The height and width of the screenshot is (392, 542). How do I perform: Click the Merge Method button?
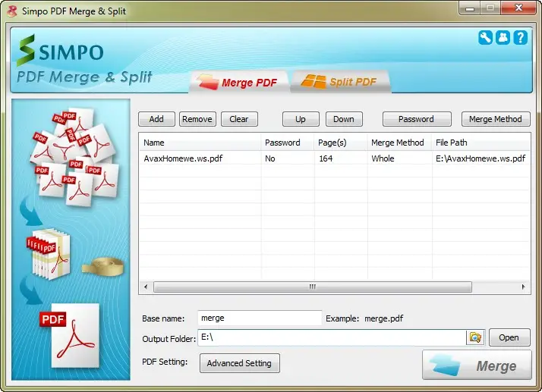pos(496,119)
